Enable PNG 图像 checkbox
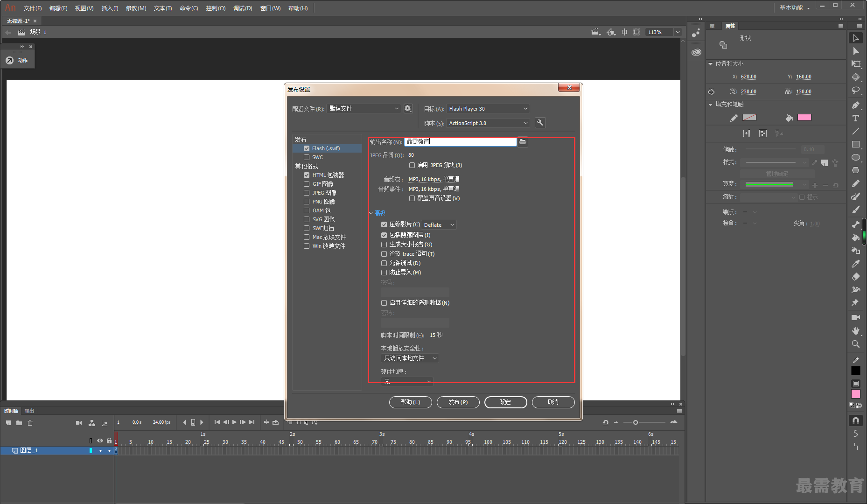Viewport: 867px width, 504px height. [307, 202]
